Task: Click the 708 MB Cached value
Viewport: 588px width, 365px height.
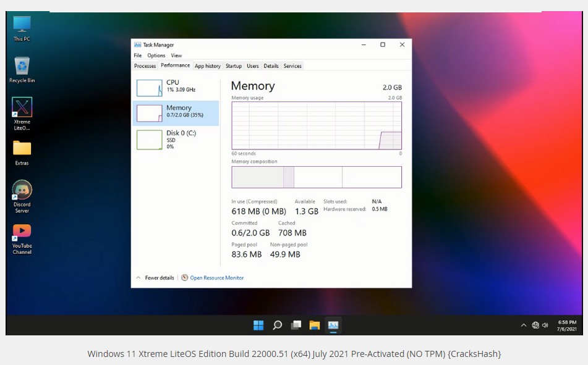Action: coord(292,233)
